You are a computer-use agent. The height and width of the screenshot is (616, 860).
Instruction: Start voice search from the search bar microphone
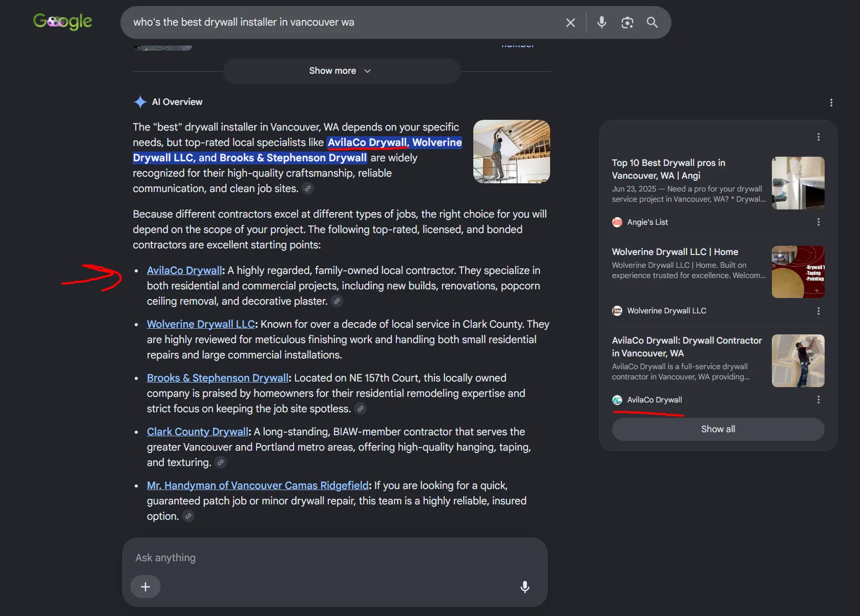pyautogui.click(x=602, y=23)
